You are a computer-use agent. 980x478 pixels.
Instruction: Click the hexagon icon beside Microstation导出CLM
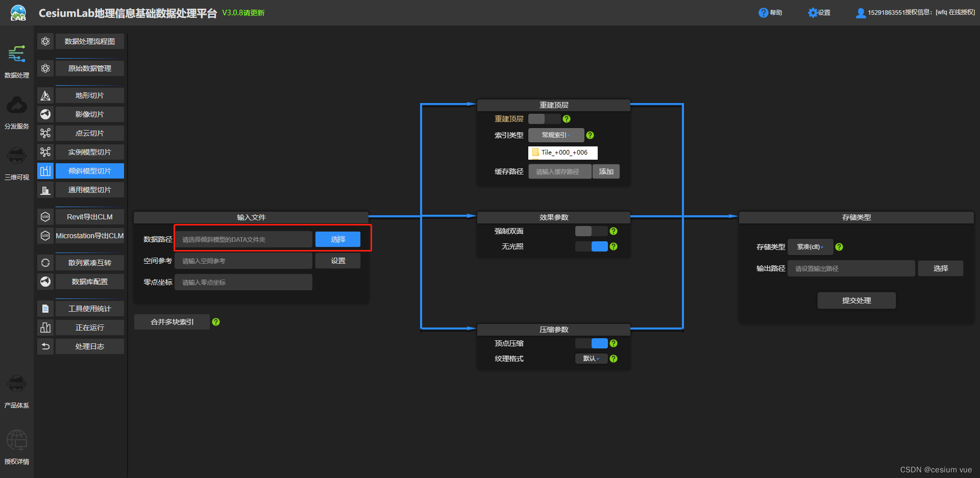(x=45, y=236)
